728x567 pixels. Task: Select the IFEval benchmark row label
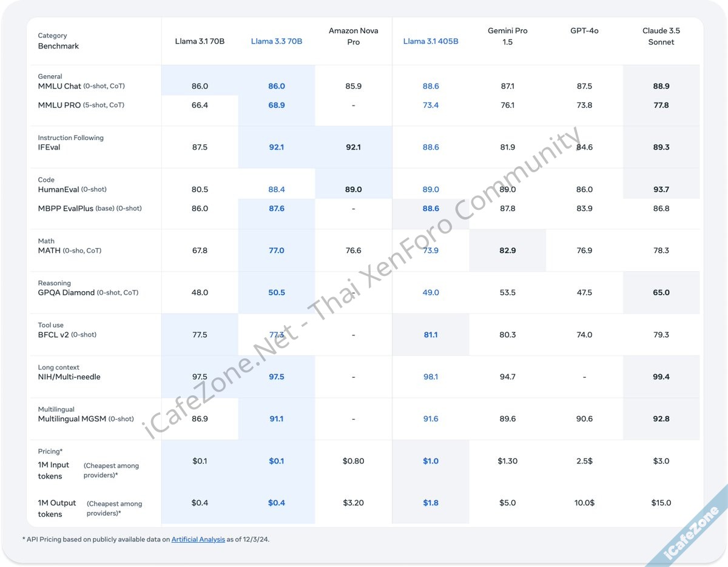click(49, 147)
